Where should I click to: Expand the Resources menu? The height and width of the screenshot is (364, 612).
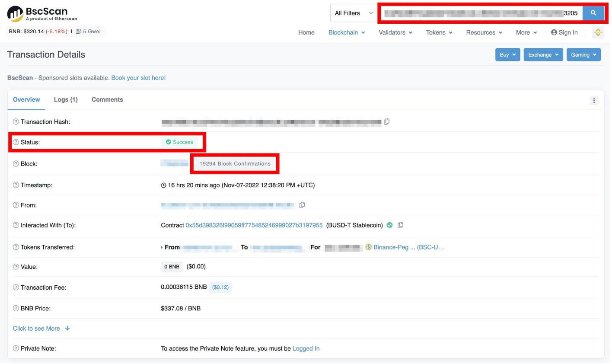(485, 33)
